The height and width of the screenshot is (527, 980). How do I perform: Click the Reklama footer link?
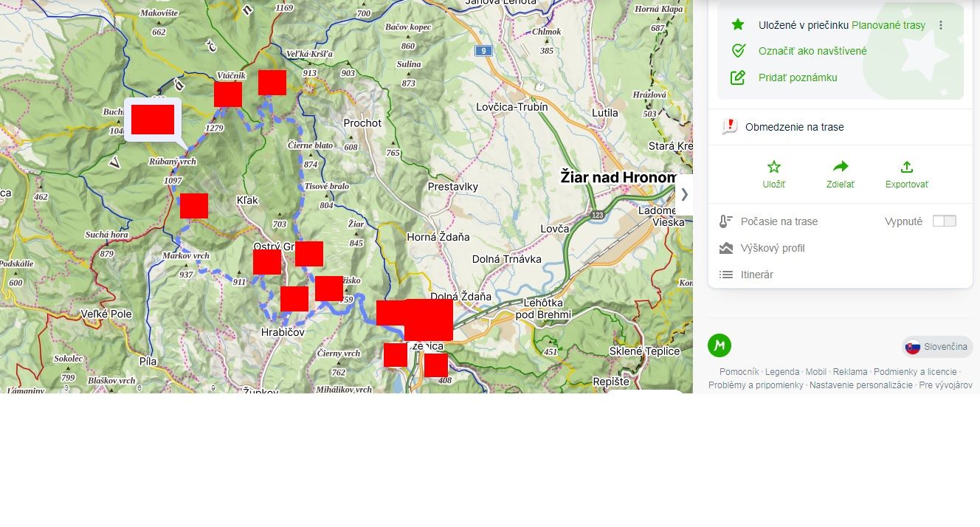point(850,372)
